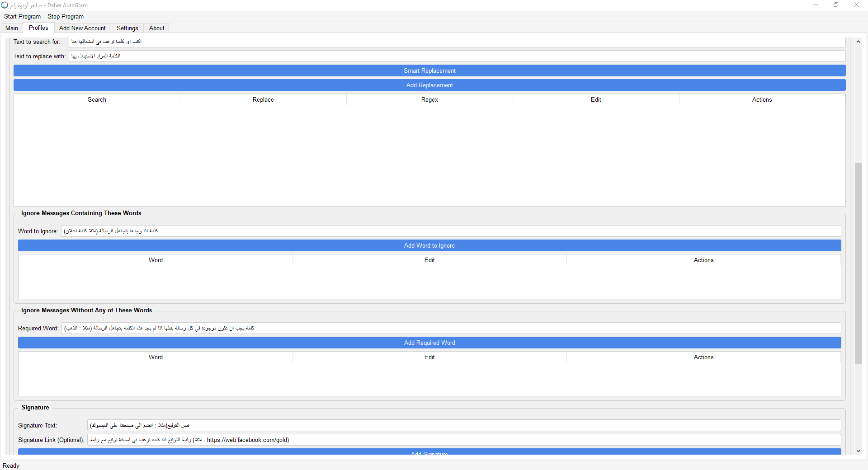The image size is (868, 470).
Task: Click the Daher AutoGram app icon
Action: coord(5,5)
